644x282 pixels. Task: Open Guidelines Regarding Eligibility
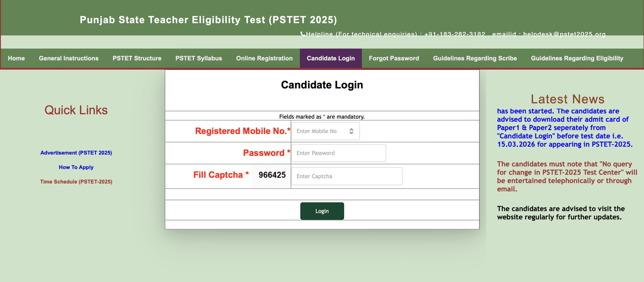tap(577, 58)
